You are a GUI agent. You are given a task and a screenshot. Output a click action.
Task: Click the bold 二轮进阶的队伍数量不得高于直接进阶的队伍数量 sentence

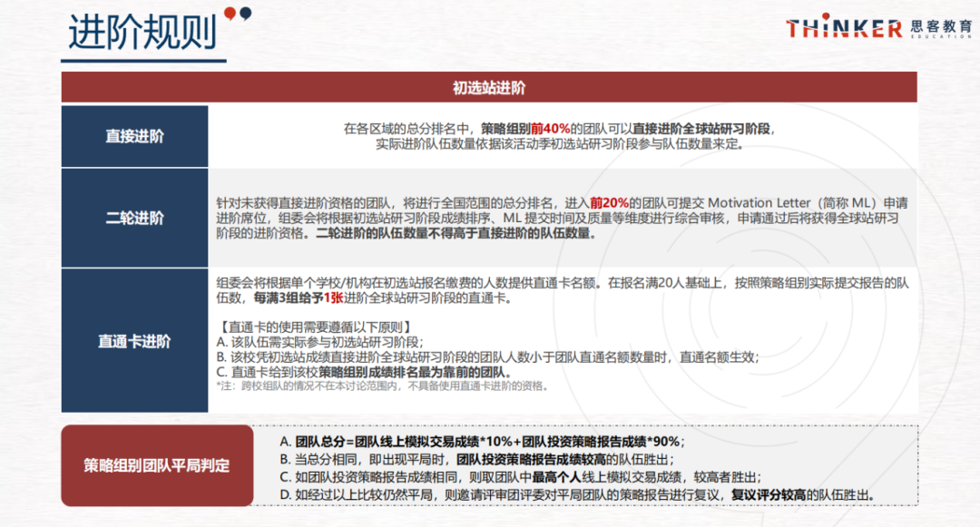pyautogui.click(x=456, y=233)
